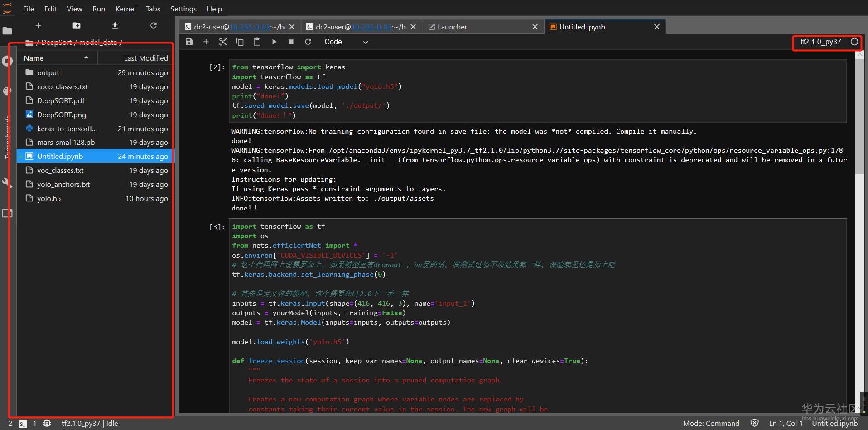
Task: Open the Kernel menu
Action: [x=125, y=9]
